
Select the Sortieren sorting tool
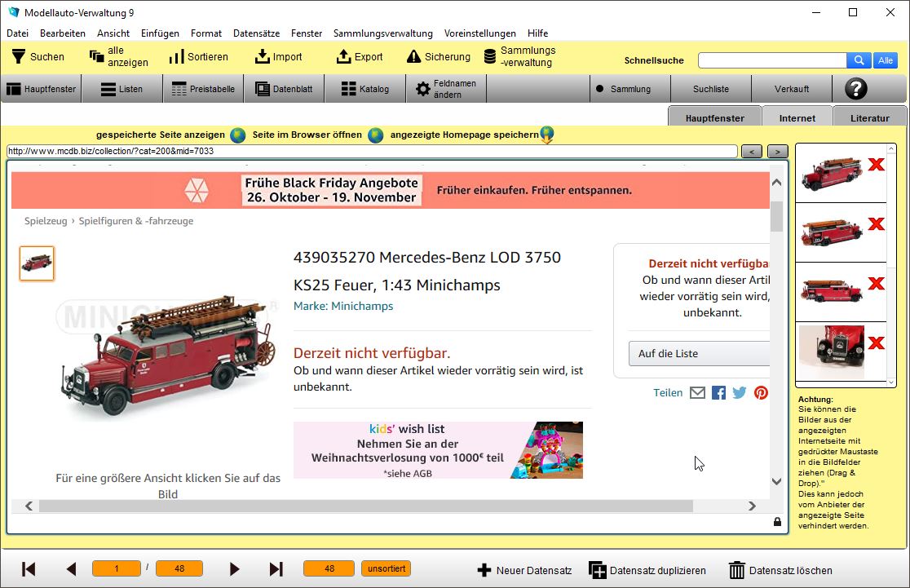[198, 56]
